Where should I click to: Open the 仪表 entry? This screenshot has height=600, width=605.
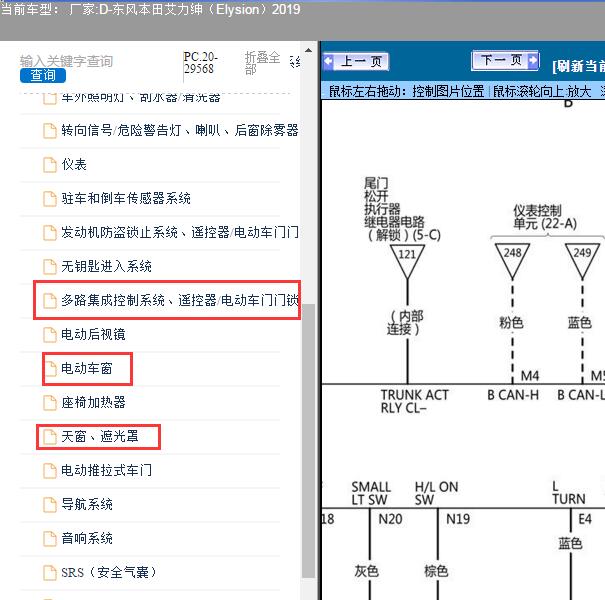[x=74, y=164]
